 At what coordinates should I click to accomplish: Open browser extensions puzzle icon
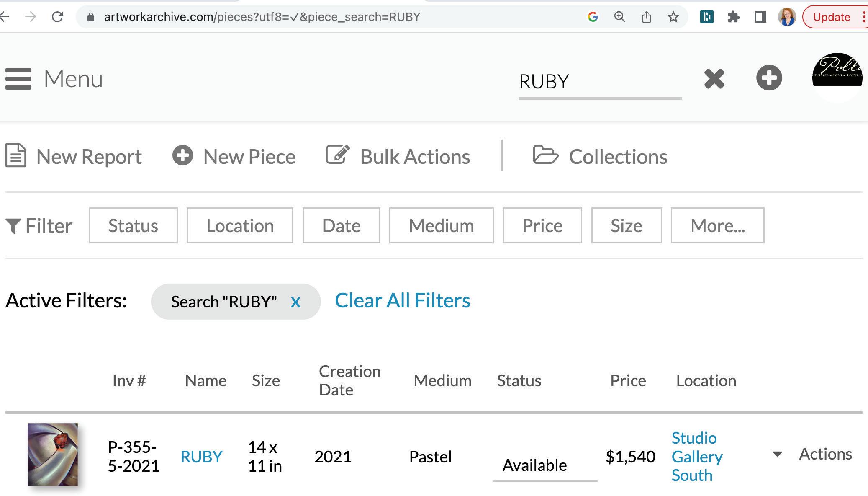(733, 17)
